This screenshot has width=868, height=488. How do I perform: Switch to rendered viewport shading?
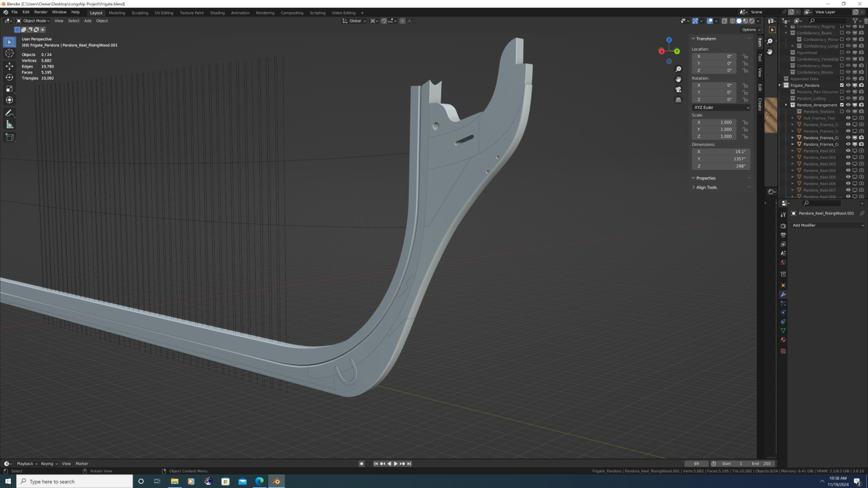(751, 20)
